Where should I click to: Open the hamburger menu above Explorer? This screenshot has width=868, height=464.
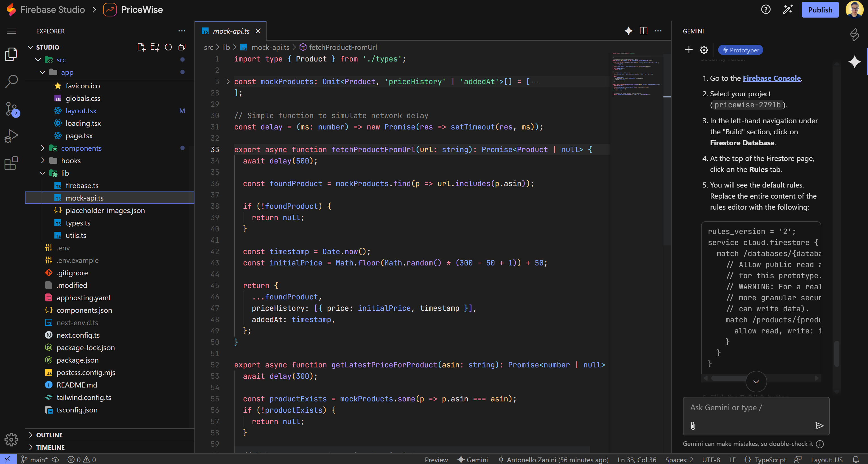pyautogui.click(x=11, y=31)
